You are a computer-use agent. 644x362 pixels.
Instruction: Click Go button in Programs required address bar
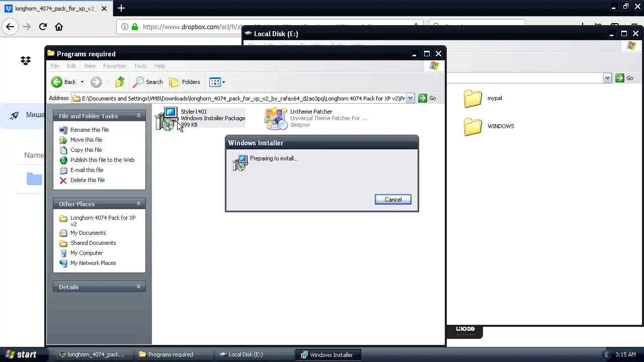click(427, 98)
